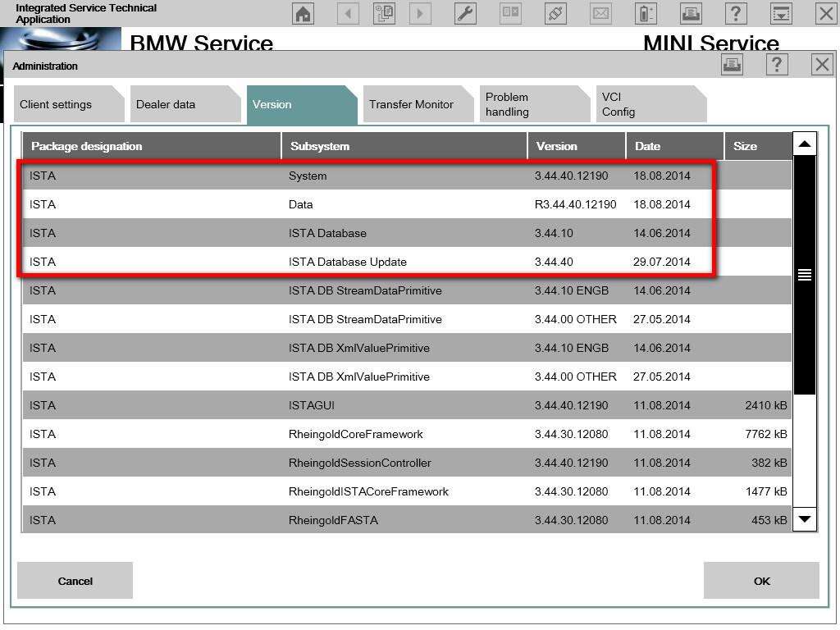Select the Data subsystem cell
Viewport: 840px width, 630px height.
[x=300, y=204]
